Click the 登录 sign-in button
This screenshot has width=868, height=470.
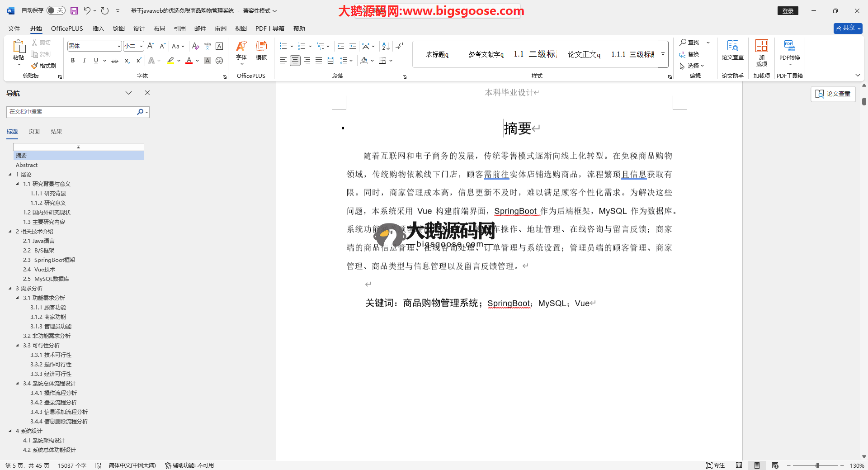point(788,11)
